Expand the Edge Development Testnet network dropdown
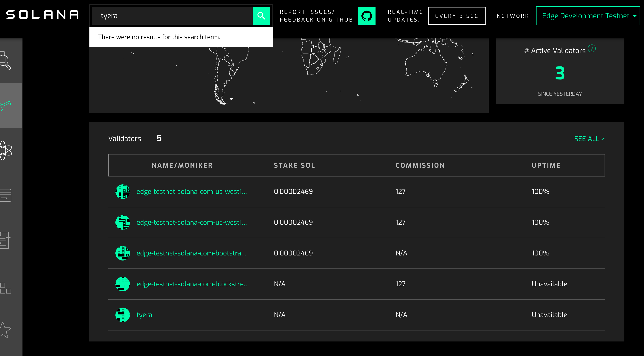Image resolution: width=644 pixels, height=356 pixels. point(585,16)
